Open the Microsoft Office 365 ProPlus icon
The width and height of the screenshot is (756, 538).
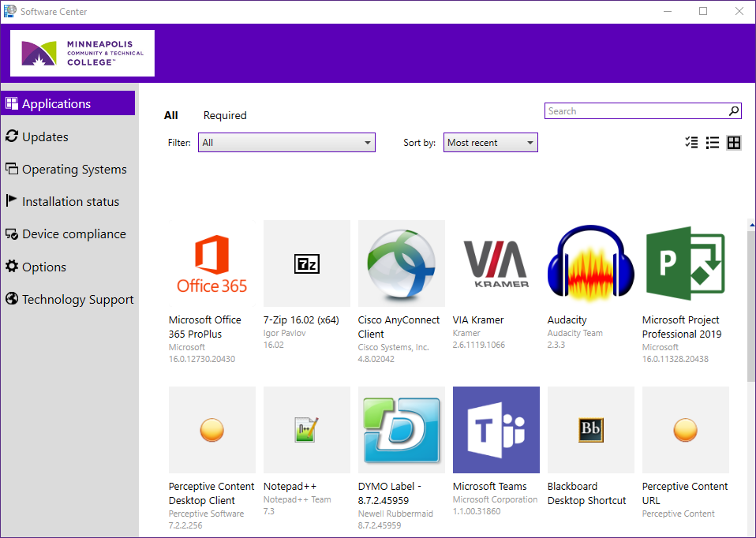[x=212, y=263]
